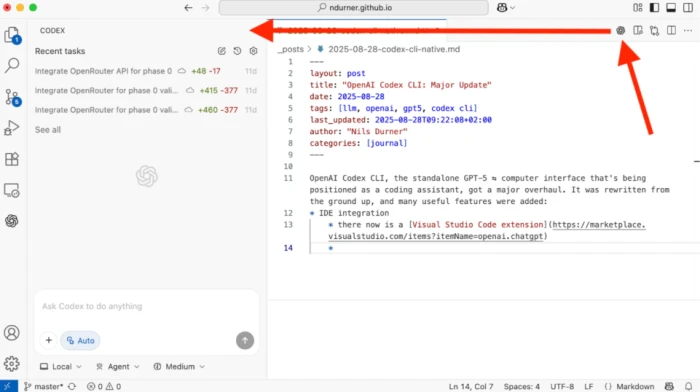Customize layout from title bar icon
Image resolution: width=700 pixels, height=392 pixels.
click(638, 8)
